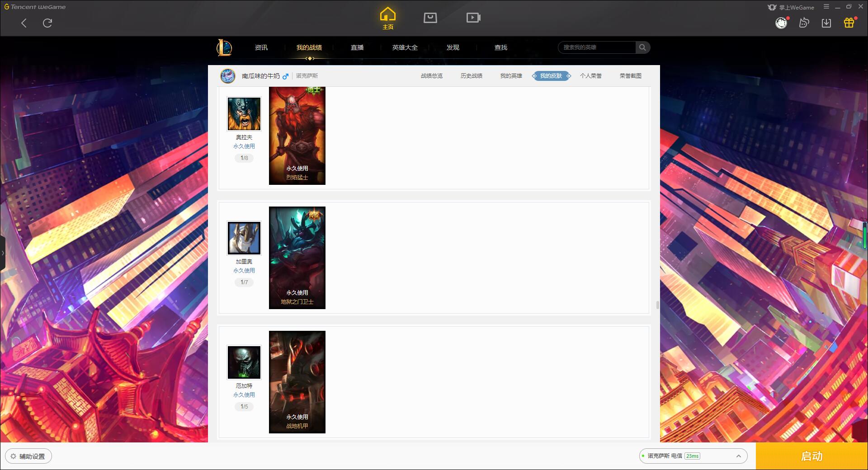
Task: Open 辅助设置 settings button
Action: point(28,456)
